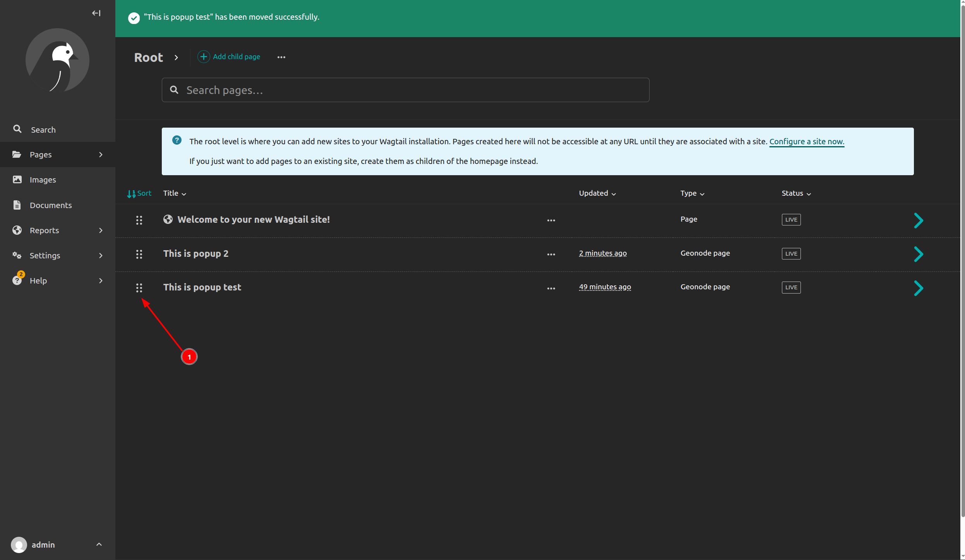
Task: Click the Root breadcrumb title
Action: point(149,57)
